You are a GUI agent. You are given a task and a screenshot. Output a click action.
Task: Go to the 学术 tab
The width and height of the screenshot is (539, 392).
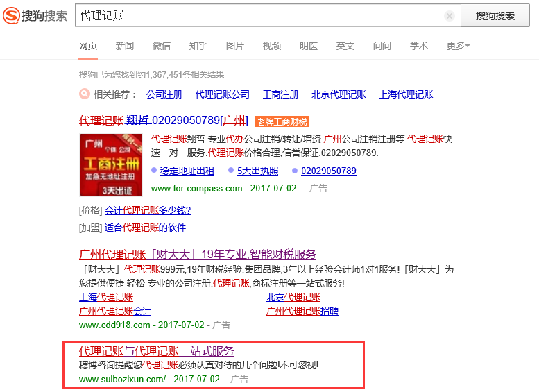(x=419, y=46)
